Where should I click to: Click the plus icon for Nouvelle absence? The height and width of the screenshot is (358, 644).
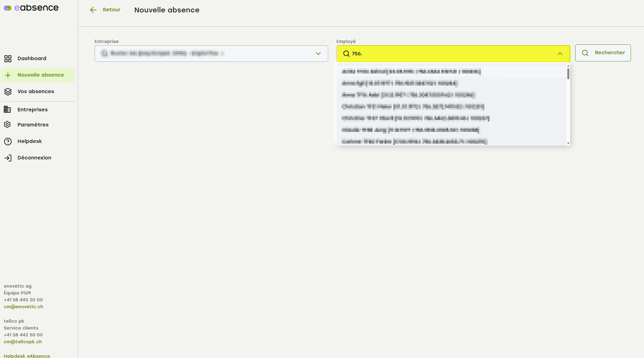click(8, 75)
